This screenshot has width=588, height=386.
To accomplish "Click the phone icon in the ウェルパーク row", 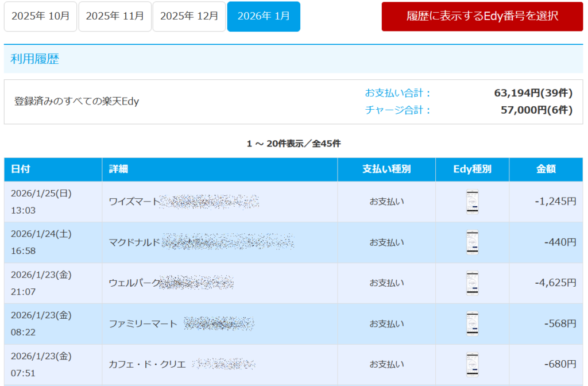I will coord(472,283).
